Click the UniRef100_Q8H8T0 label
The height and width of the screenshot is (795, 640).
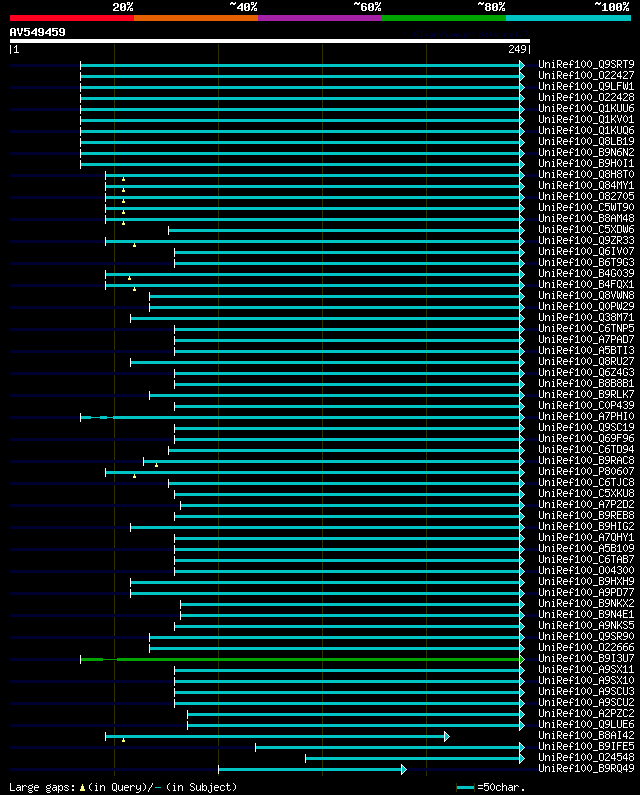pyautogui.click(x=586, y=174)
